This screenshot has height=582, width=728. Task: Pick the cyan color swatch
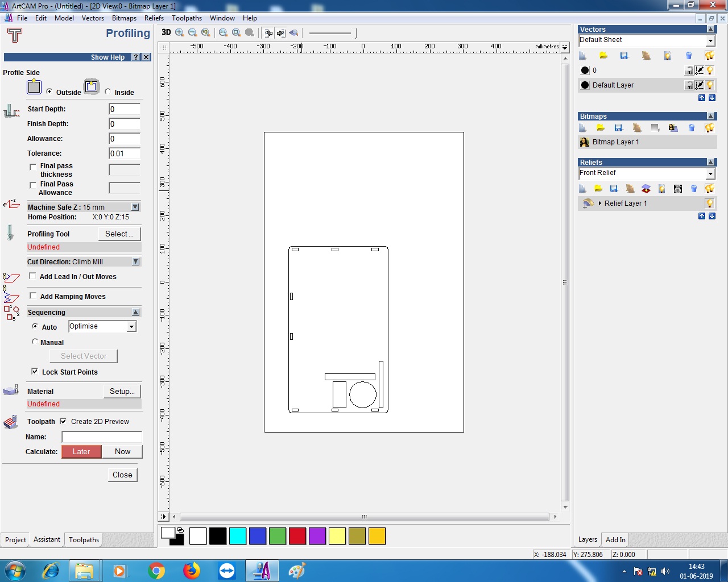(238, 536)
